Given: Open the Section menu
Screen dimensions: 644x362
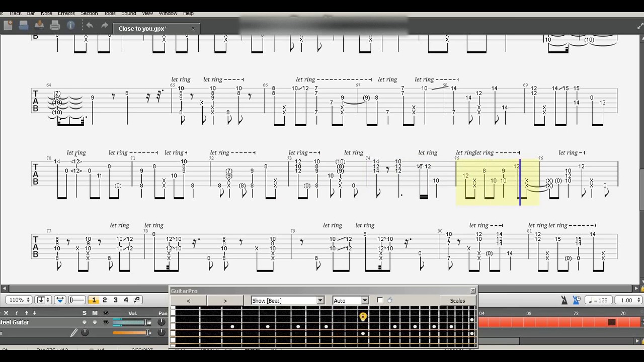Looking at the screenshot, I should point(89,13).
